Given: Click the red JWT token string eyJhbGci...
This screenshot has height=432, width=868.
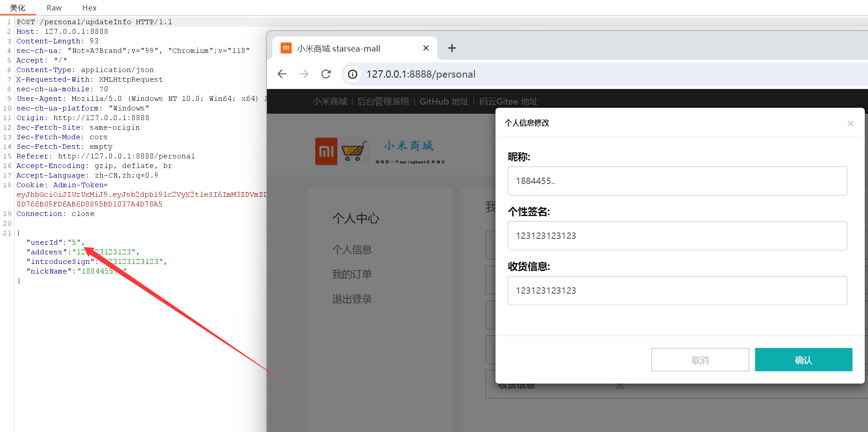Looking at the screenshot, I should click(x=141, y=195).
